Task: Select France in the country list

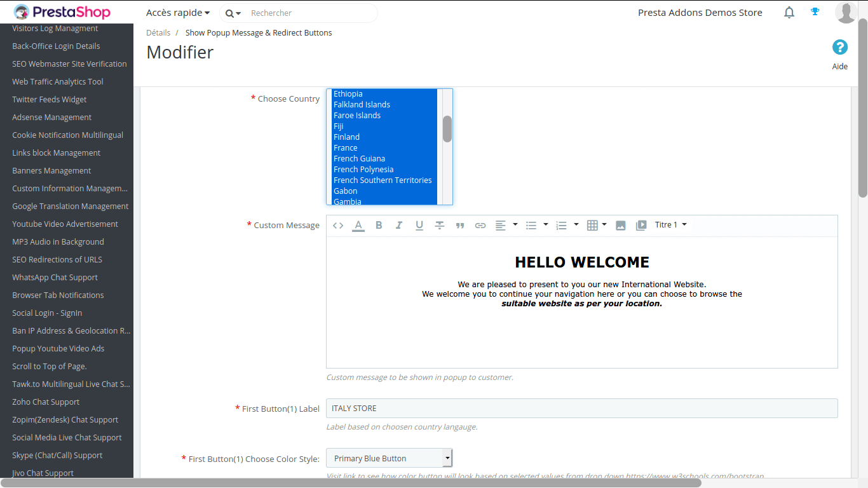Action: tap(346, 147)
